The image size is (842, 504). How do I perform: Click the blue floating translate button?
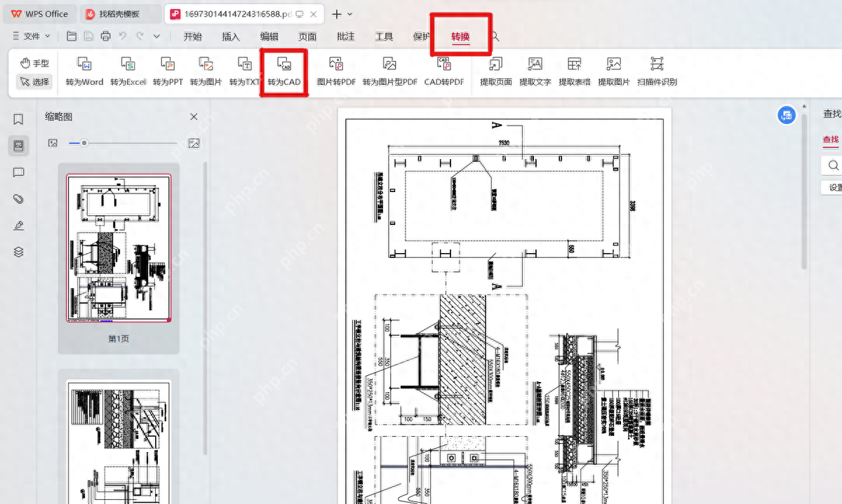coord(787,116)
